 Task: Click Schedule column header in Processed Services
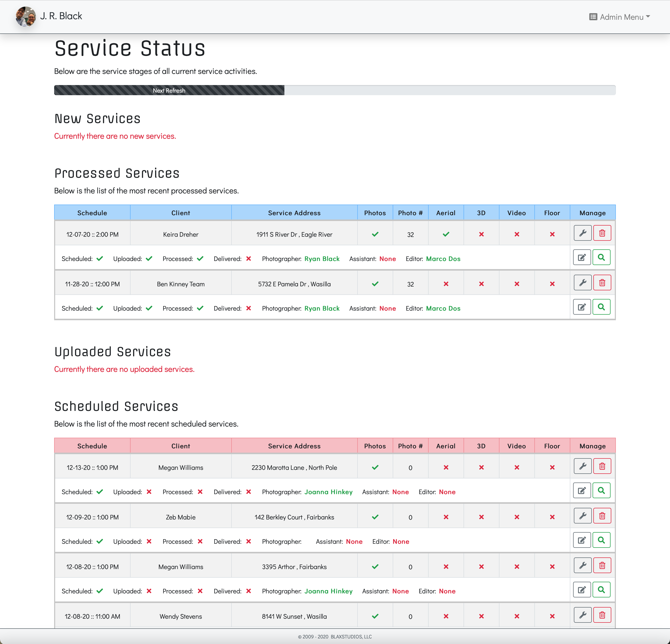point(92,213)
